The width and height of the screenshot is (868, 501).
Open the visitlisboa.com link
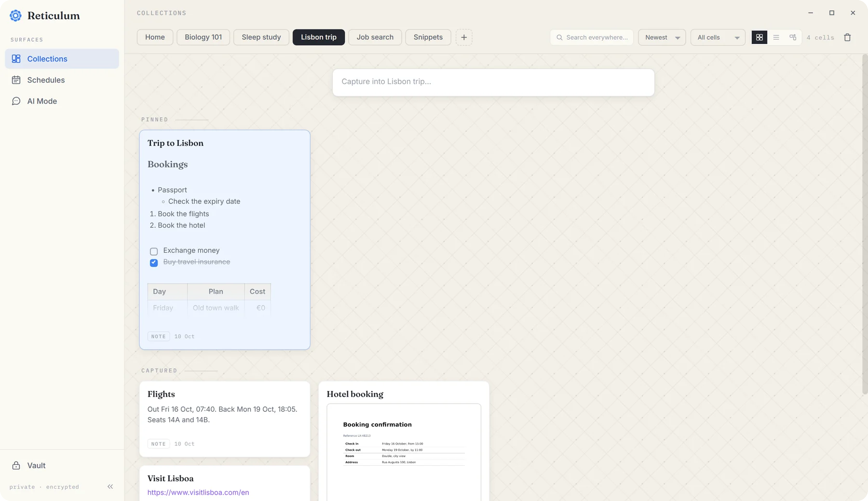[198, 492]
